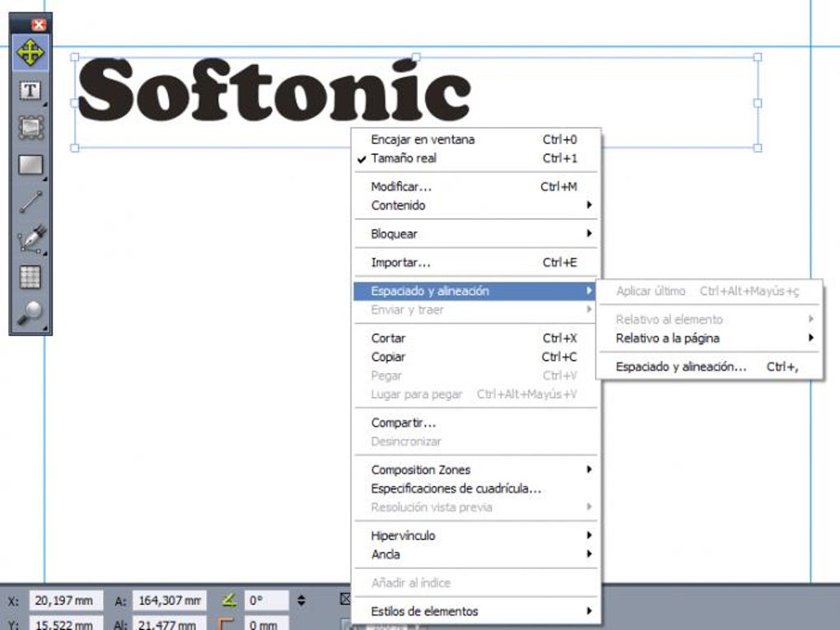Open the Compartir... option

(476, 423)
